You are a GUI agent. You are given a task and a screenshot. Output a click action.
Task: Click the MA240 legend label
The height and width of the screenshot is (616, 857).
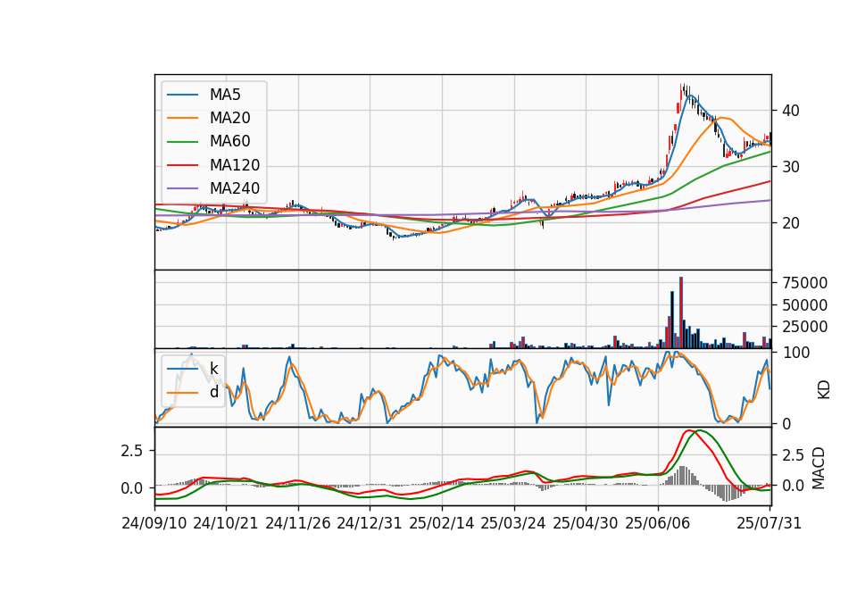coord(235,188)
